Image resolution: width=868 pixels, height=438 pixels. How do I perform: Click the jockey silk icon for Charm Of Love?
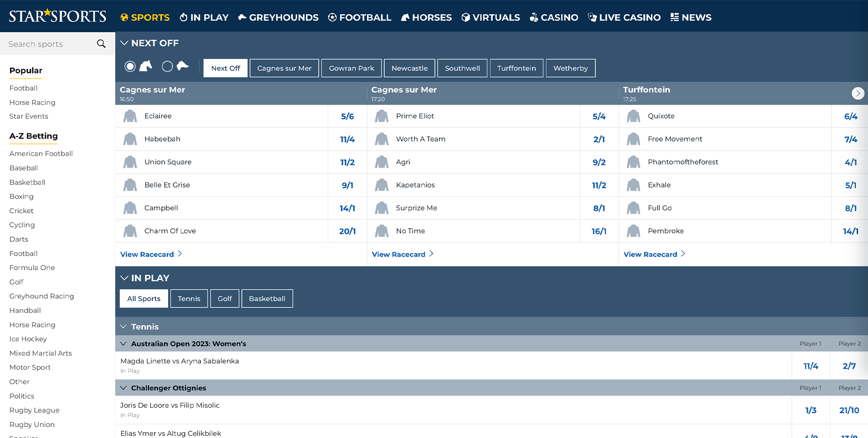click(130, 231)
